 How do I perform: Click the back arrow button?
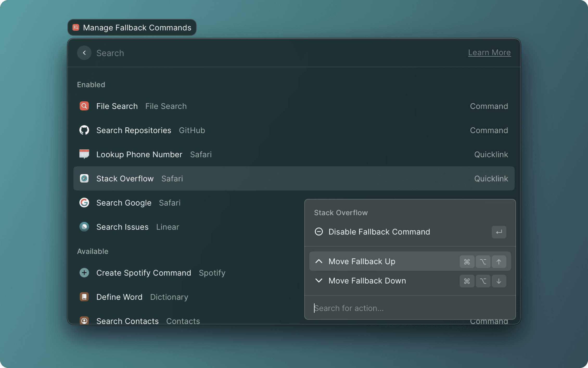pos(84,53)
